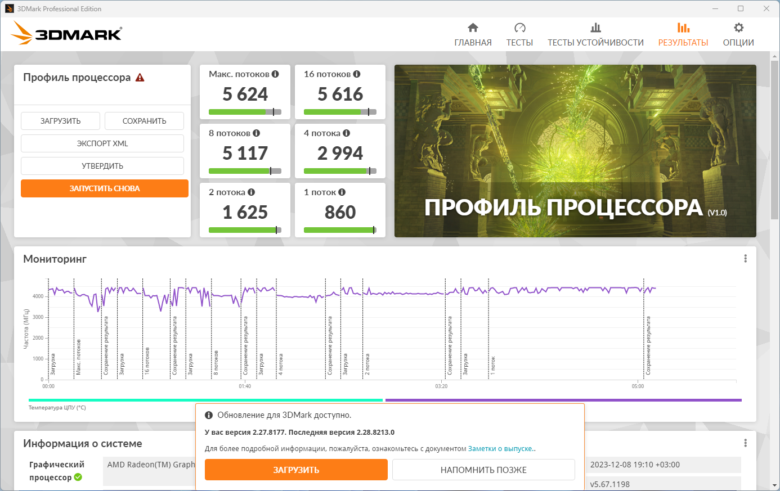Click the green check by Графический процессор

pos(78,477)
